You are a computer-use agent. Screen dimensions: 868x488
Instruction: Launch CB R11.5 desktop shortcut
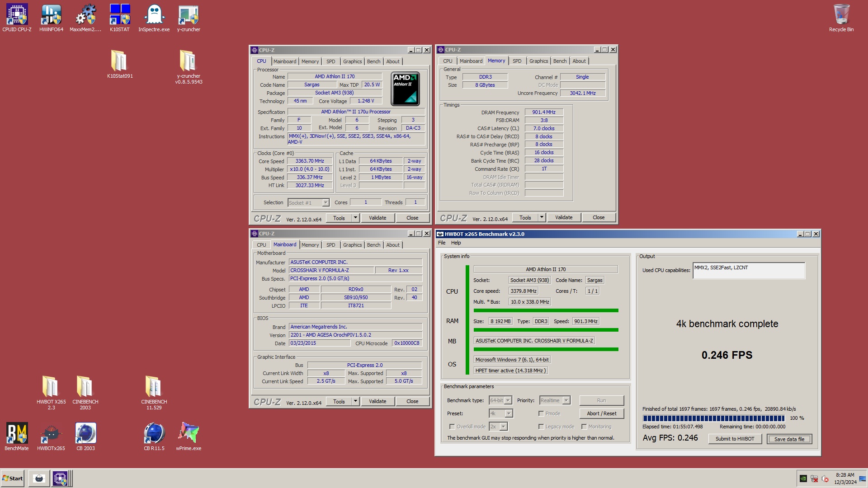click(x=154, y=436)
